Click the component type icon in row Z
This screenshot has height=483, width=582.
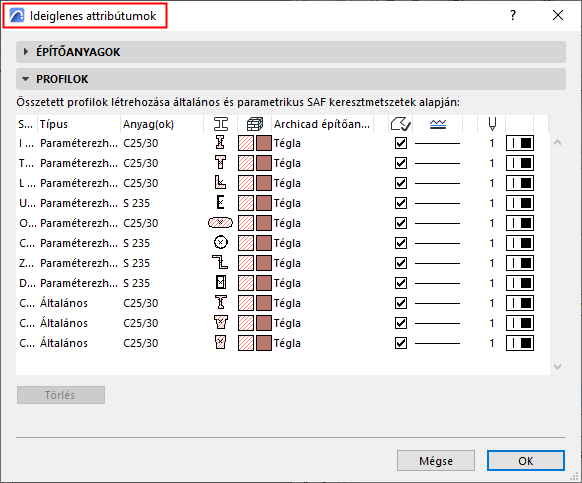click(x=520, y=263)
